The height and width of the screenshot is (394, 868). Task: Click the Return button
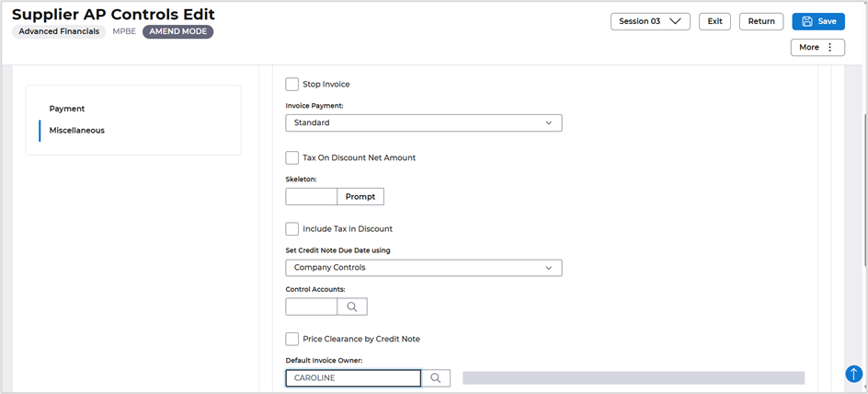[x=761, y=21]
